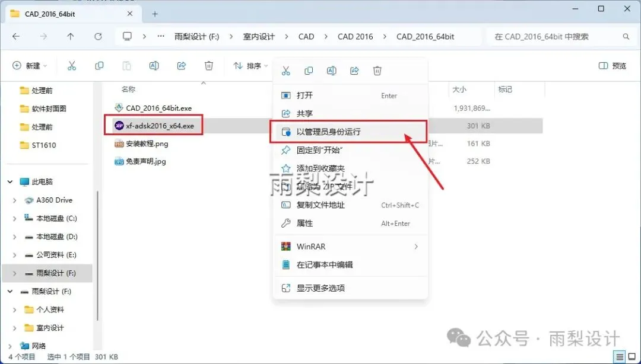The image size is (641, 364).
Task: Expand the breadcrumb ellipsis for hidden path
Action: point(161,36)
